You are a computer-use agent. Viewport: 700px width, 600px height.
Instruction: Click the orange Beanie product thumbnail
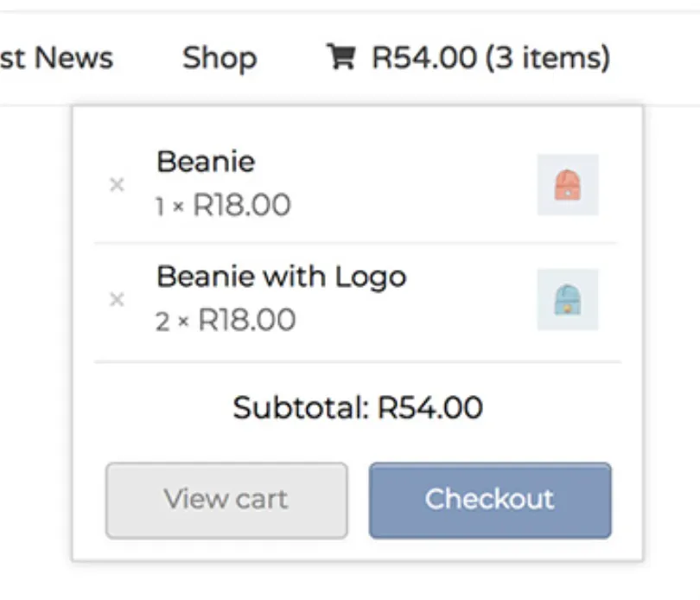568,185
